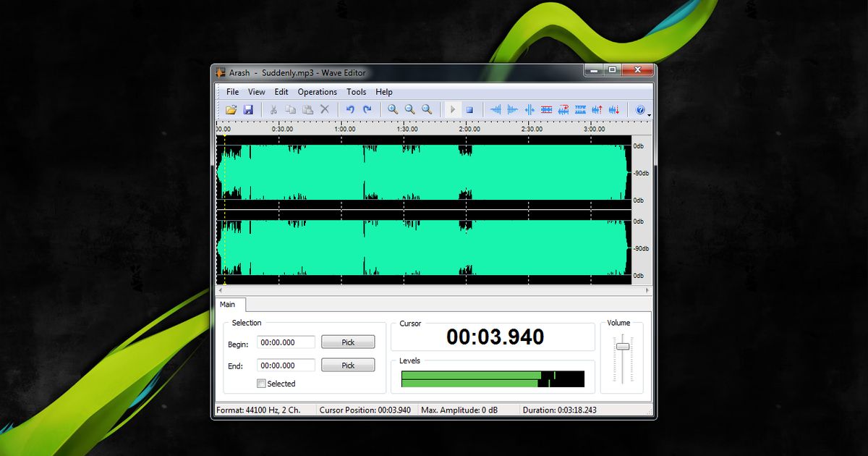868x456 pixels.
Task: Delete selection using the X icon
Action: [x=325, y=109]
